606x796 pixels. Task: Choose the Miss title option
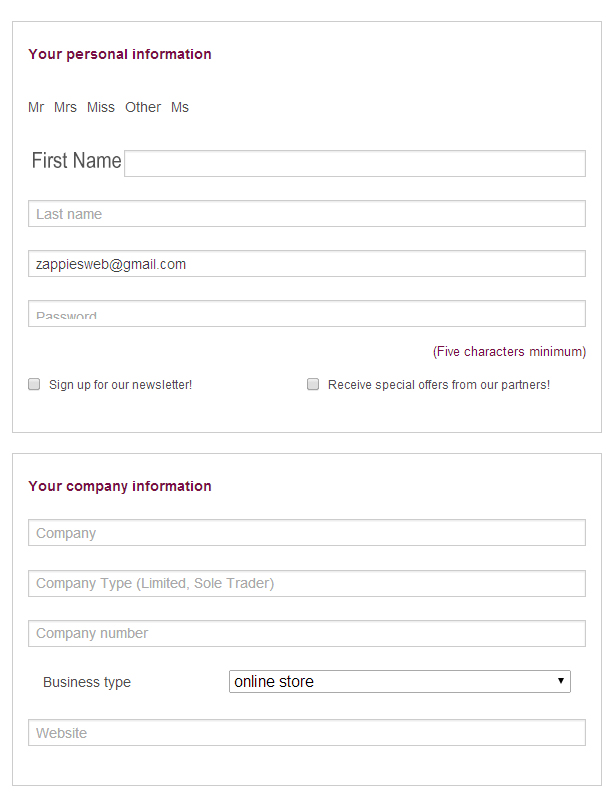click(101, 107)
